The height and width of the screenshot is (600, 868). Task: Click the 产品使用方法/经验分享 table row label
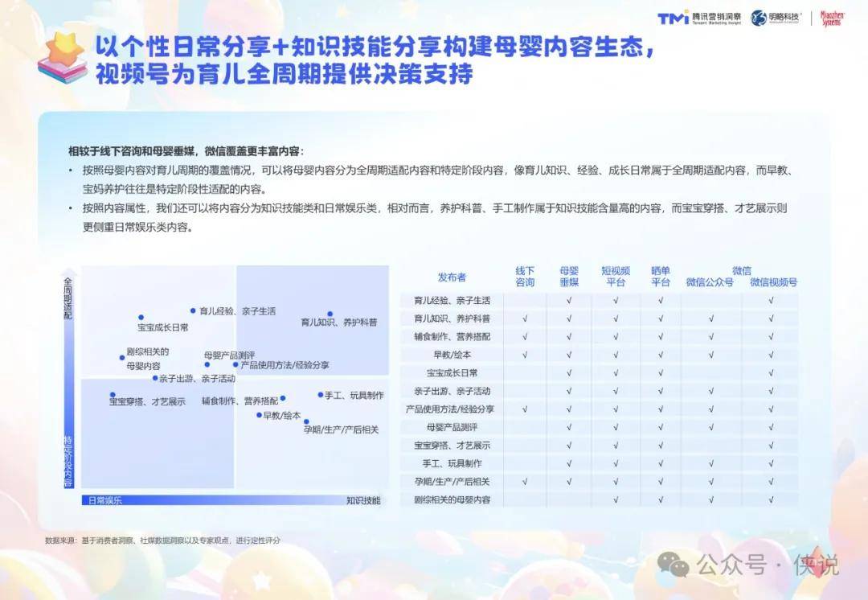[450, 409]
